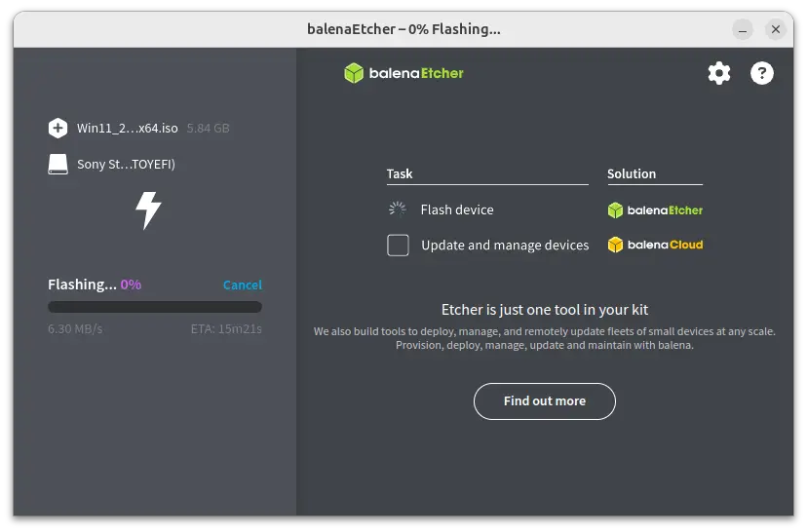
Task: Click the Solution column header
Action: (x=632, y=173)
